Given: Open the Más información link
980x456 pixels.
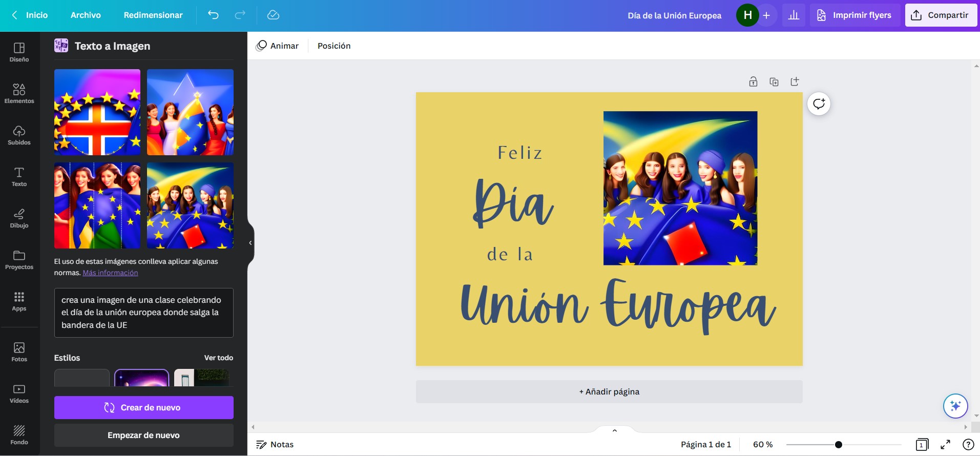Looking at the screenshot, I should click(110, 273).
